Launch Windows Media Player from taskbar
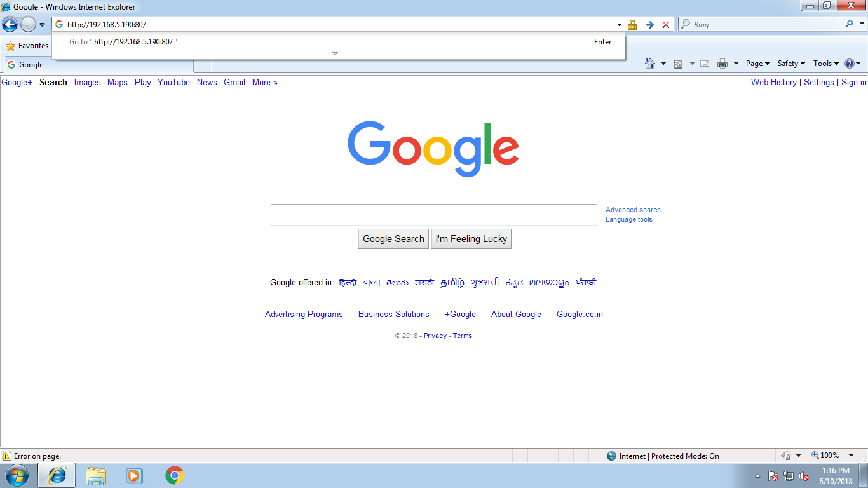 point(134,475)
